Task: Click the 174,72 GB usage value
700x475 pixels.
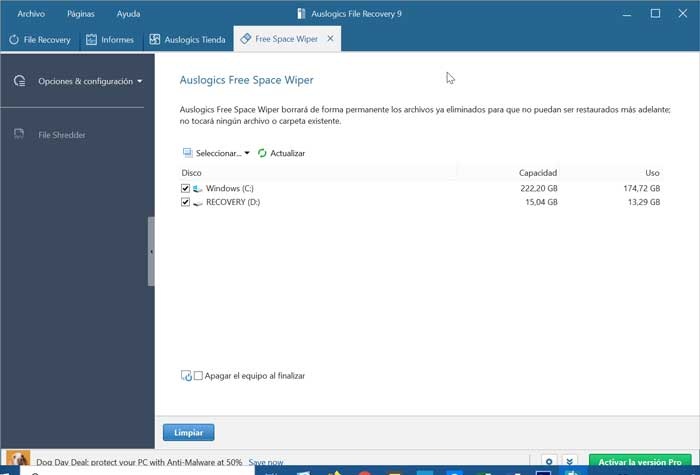Action: [x=642, y=188]
